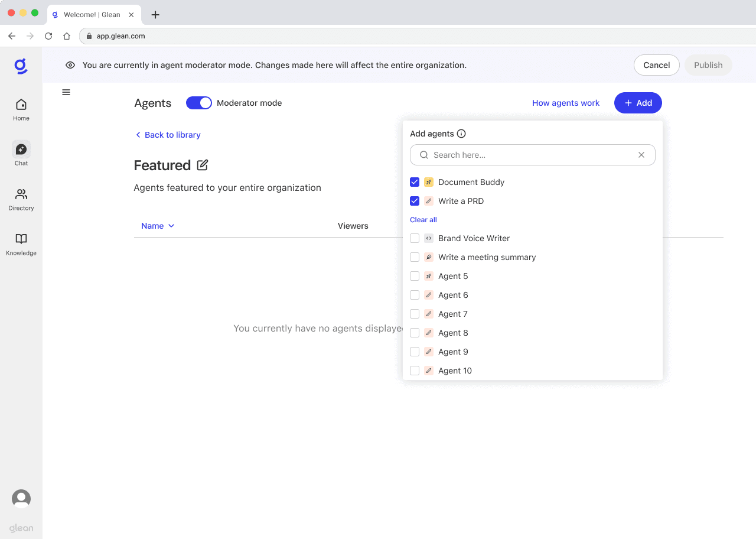Click the Agent 10 label

click(455, 371)
